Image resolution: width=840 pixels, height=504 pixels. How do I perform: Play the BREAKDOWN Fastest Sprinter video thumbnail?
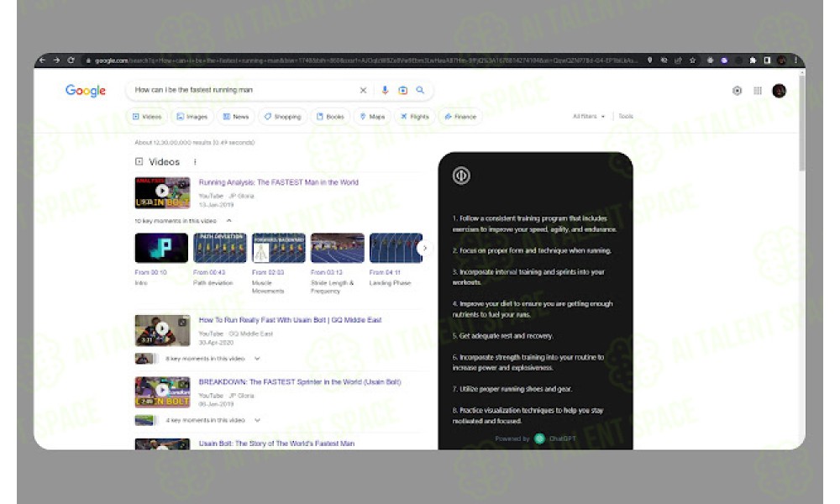pos(162,392)
